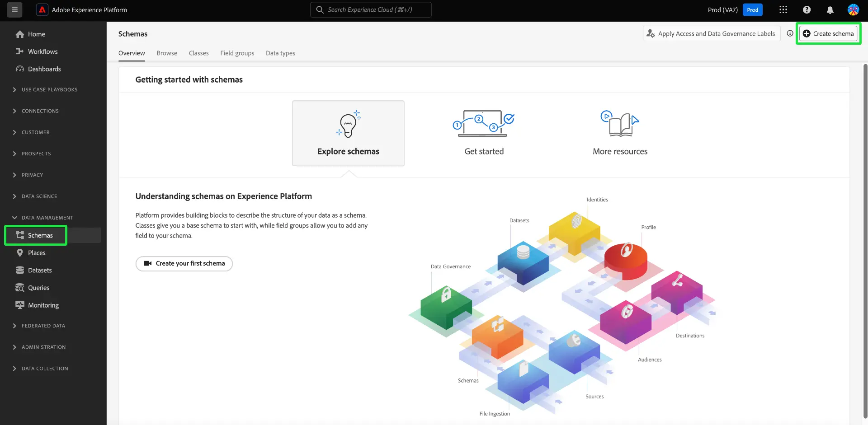
Task: Click the Audiences label in diagram
Action: [650, 360]
